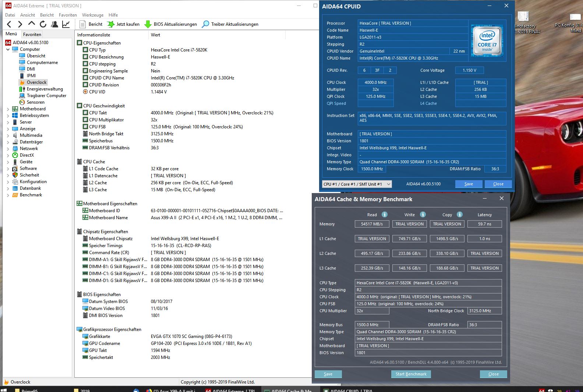The image size is (583, 392).
Task: Click Read info icon in benchmark window
Action: (x=385, y=214)
